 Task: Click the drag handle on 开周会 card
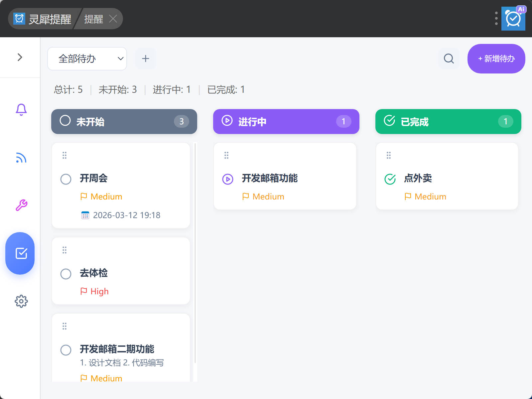(x=65, y=155)
